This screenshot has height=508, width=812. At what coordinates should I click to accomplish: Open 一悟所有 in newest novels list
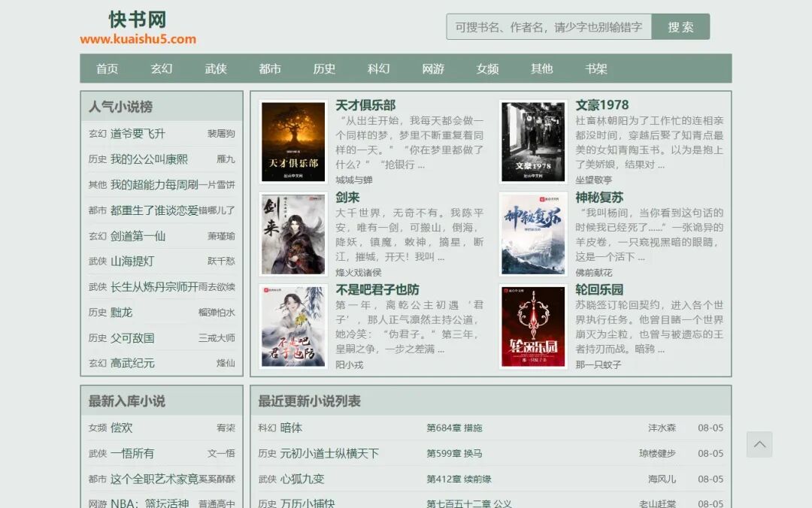tap(132, 453)
